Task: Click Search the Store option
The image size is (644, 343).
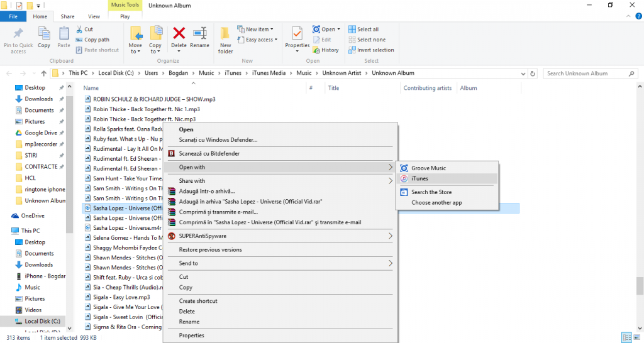Action: point(447,192)
